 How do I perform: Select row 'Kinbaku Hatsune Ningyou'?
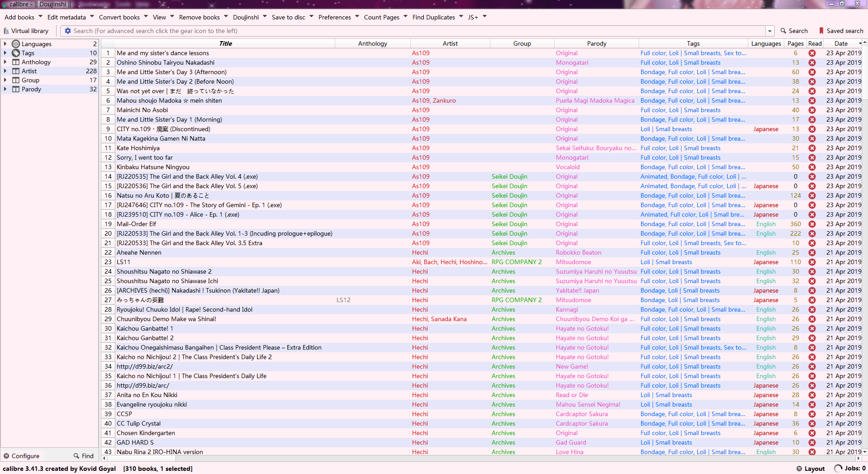click(153, 167)
